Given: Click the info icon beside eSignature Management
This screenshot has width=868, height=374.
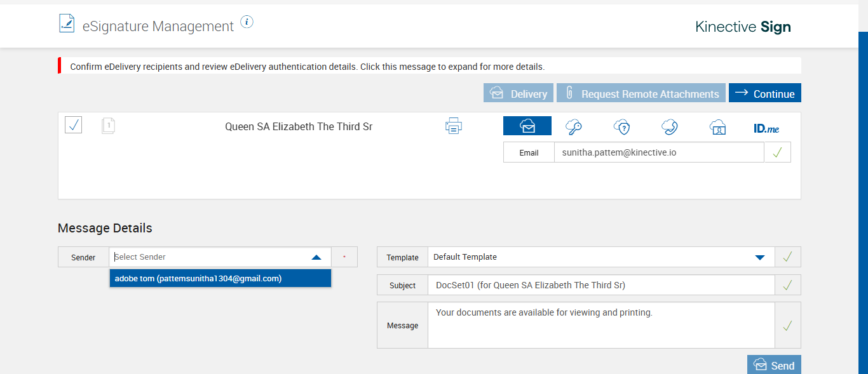Looking at the screenshot, I should coord(247,23).
